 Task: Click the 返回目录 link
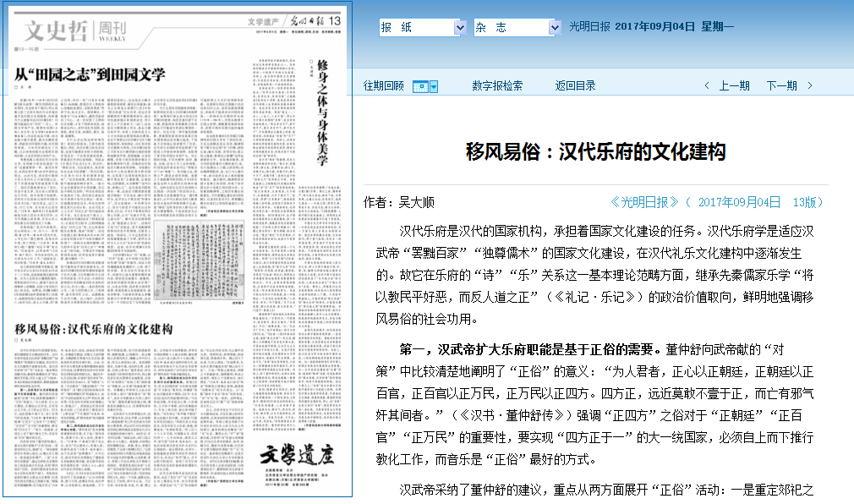(575, 85)
